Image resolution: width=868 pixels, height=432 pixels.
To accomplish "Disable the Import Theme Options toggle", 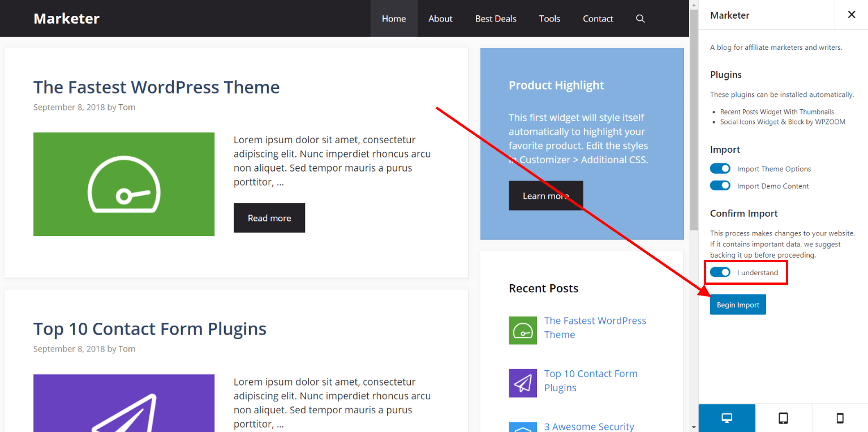I will click(720, 168).
